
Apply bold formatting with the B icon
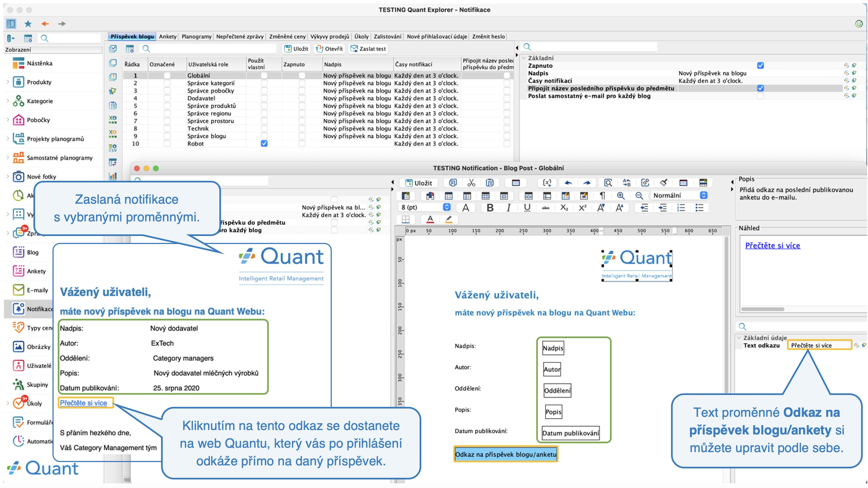pyautogui.click(x=490, y=208)
